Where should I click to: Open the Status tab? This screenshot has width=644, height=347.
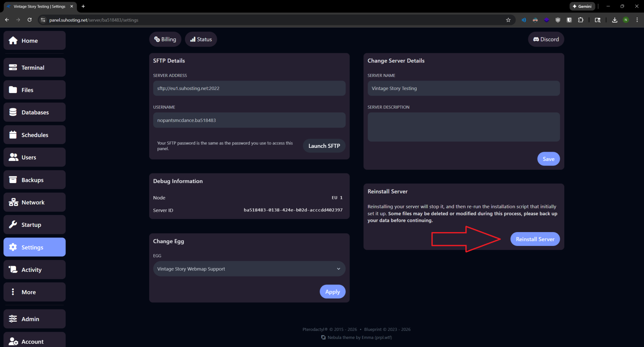point(201,39)
